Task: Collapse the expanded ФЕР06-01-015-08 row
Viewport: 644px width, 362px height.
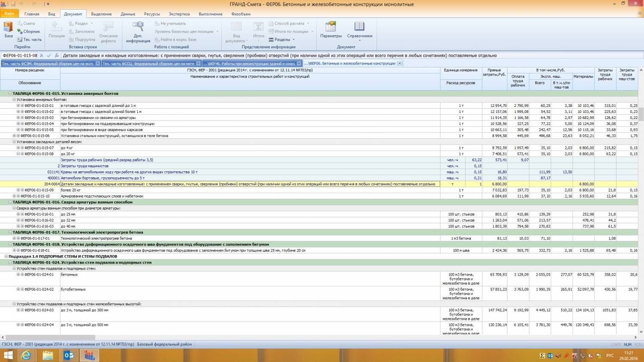Action: click(x=18, y=154)
